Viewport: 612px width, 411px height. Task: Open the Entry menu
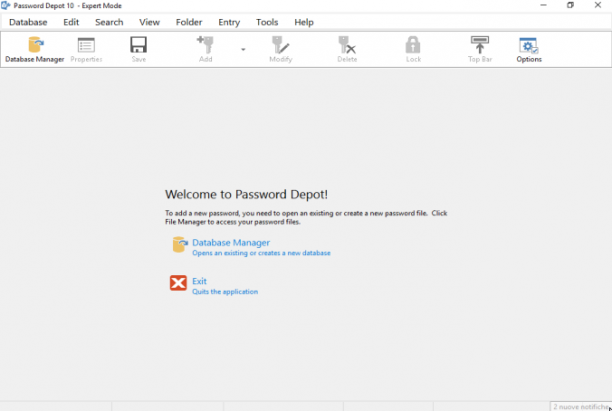(229, 22)
